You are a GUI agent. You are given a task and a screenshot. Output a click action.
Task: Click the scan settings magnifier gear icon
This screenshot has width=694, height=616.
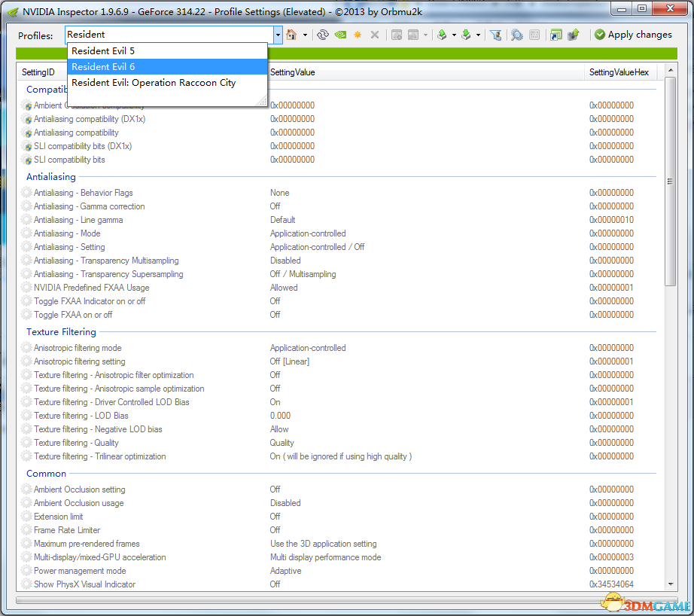(x=516, y=35)
